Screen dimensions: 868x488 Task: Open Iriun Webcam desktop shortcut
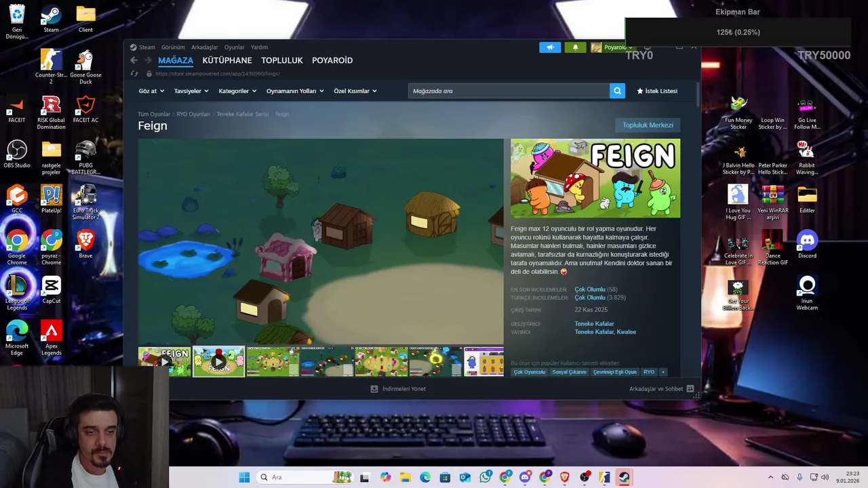click(807, 293)
